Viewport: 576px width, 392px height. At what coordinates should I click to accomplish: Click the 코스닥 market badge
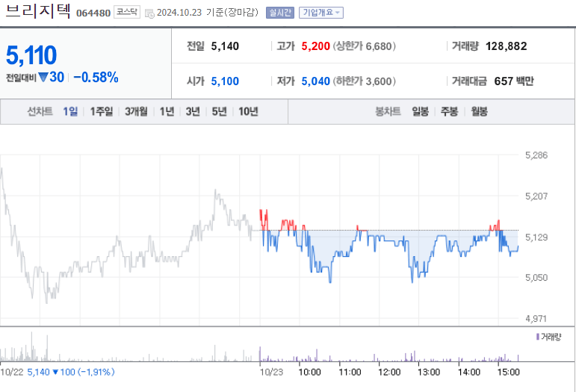(127, 12)
